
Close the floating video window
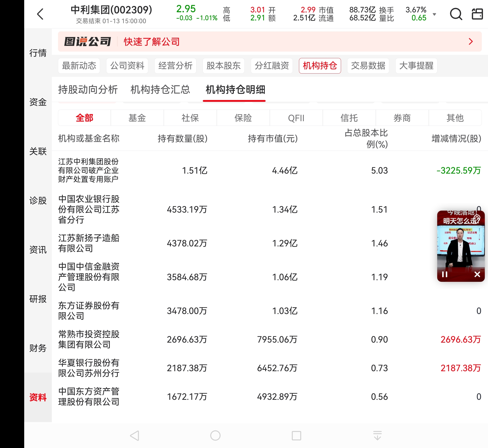tap(477, 274)
